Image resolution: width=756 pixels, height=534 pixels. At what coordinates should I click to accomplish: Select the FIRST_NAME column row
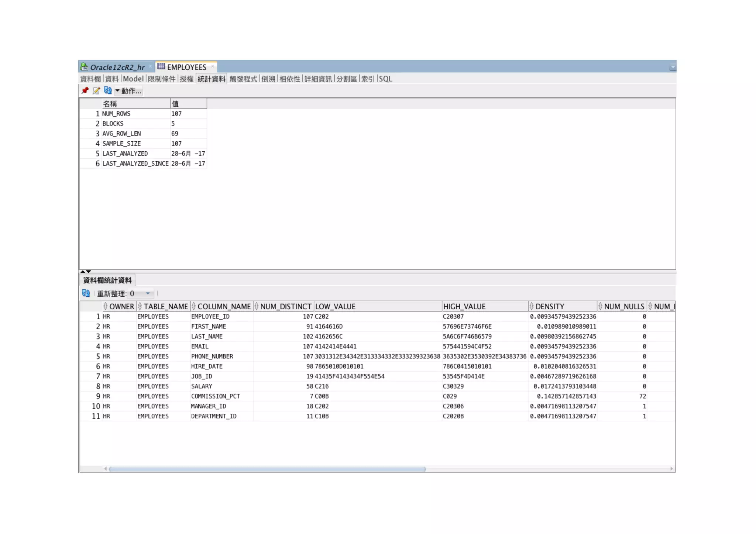377,327
